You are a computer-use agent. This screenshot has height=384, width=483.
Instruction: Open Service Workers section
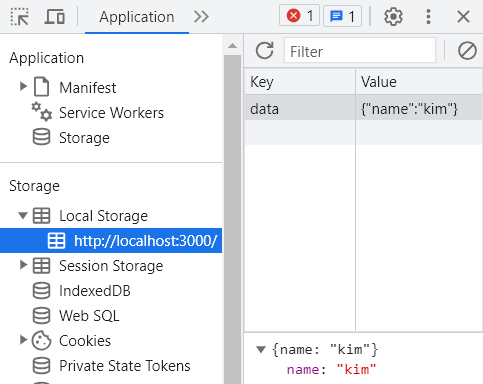(111, 113)
